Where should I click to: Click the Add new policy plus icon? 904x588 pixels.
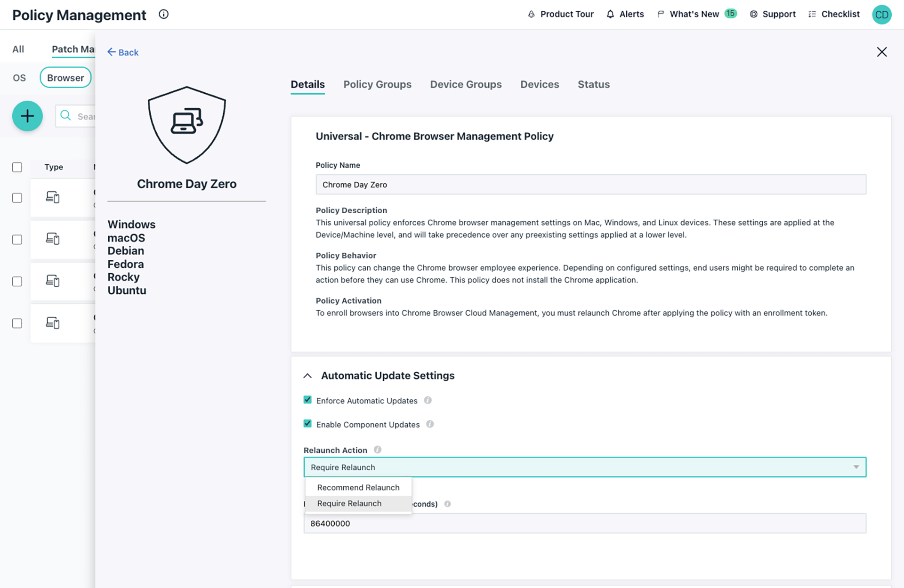point(27,115)
